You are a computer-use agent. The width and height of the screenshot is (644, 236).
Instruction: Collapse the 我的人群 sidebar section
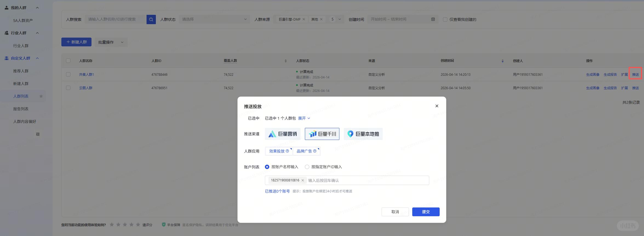[37, 8]
